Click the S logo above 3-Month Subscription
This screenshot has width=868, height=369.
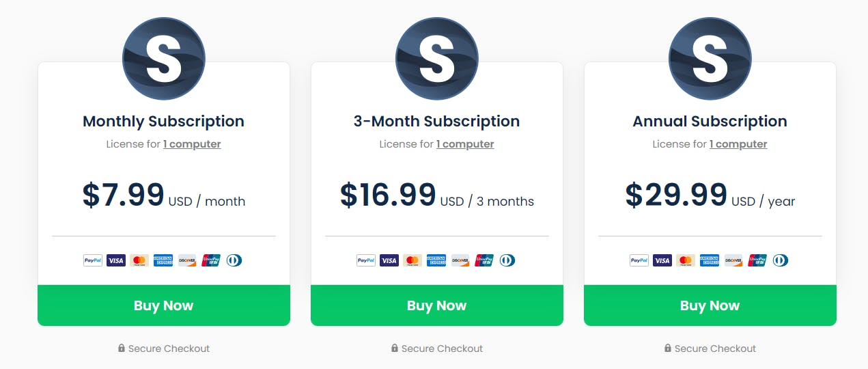pos(437,59)
